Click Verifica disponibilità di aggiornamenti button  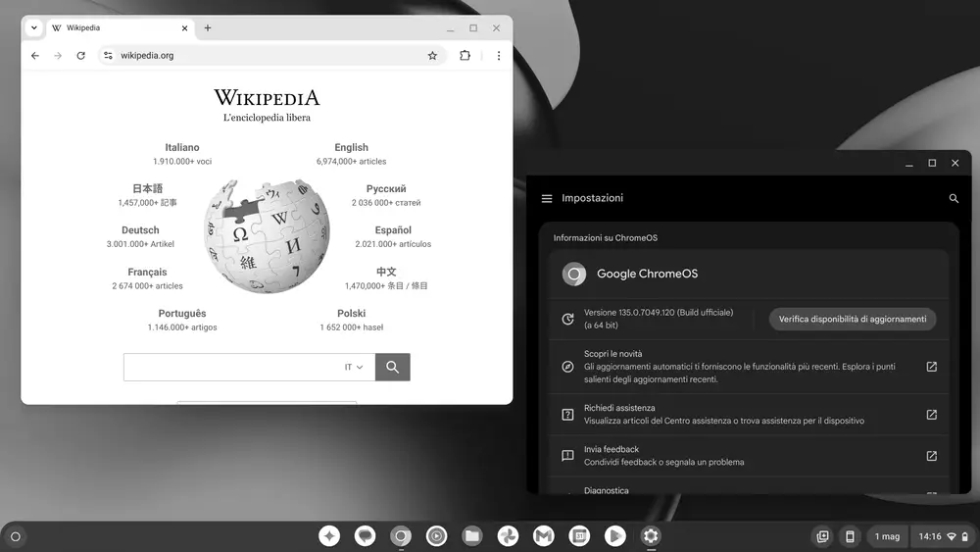point(853,319)
